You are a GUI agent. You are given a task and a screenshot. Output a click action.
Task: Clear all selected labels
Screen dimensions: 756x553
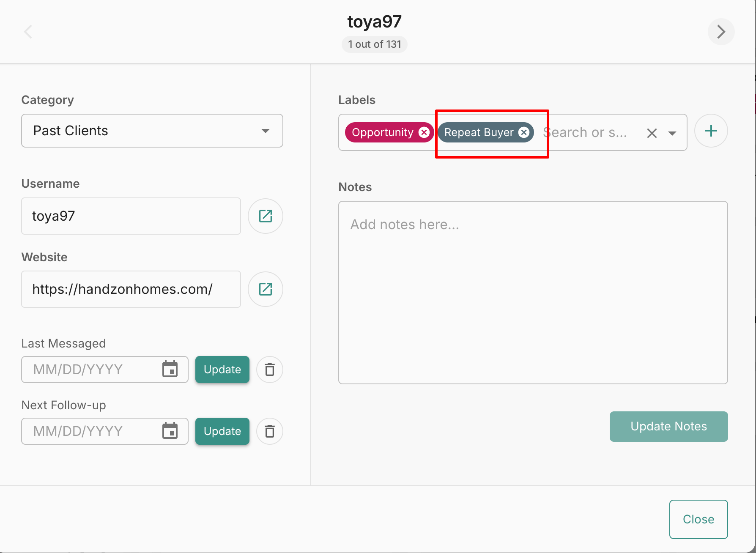pos(652,133)
